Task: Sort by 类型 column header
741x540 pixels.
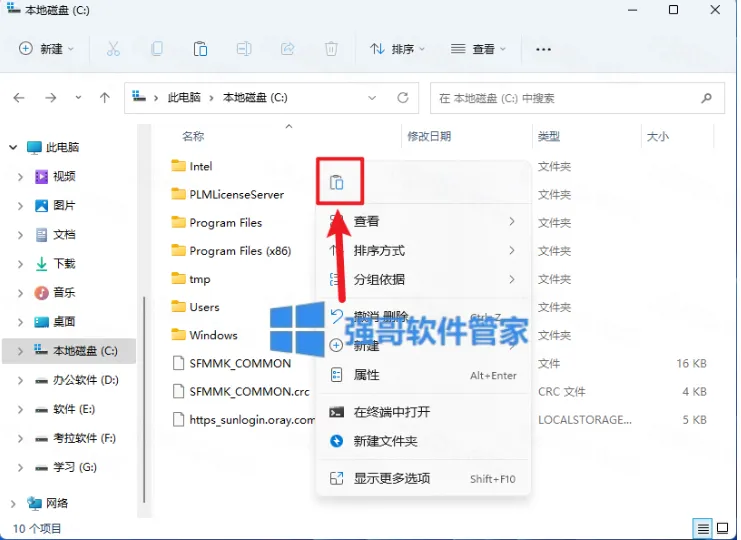Action: tap(549, 137)
